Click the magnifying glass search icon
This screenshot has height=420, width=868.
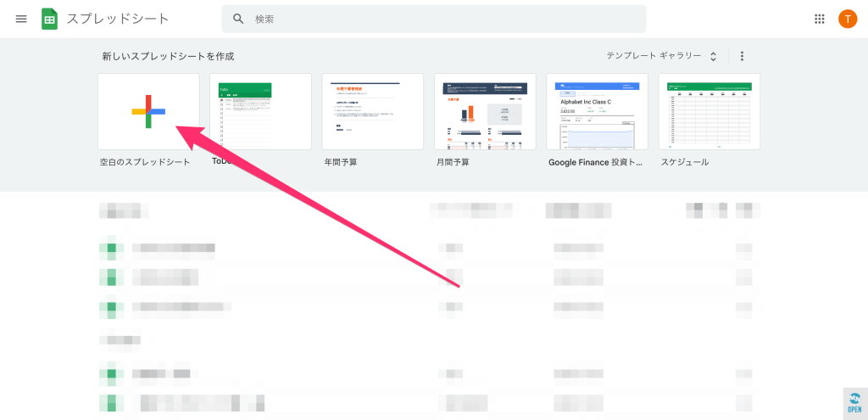tap(238, 19)
